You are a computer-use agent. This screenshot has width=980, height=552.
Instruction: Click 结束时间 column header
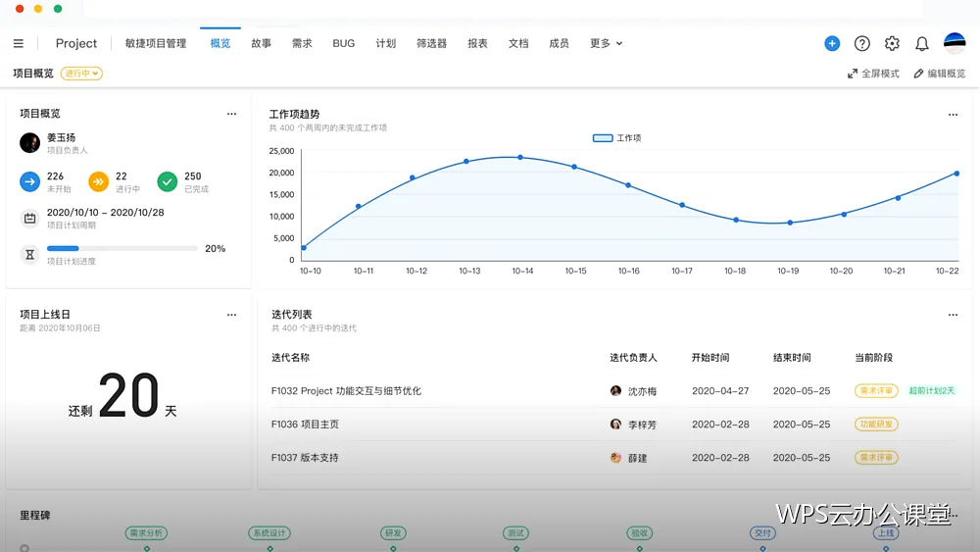coord(792,358)
